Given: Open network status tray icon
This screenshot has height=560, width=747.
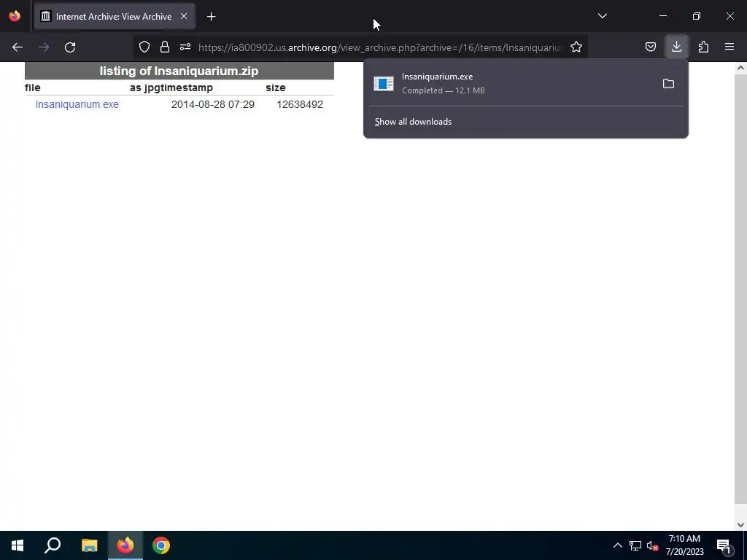Looking at the screenshot, I should 635,545.
